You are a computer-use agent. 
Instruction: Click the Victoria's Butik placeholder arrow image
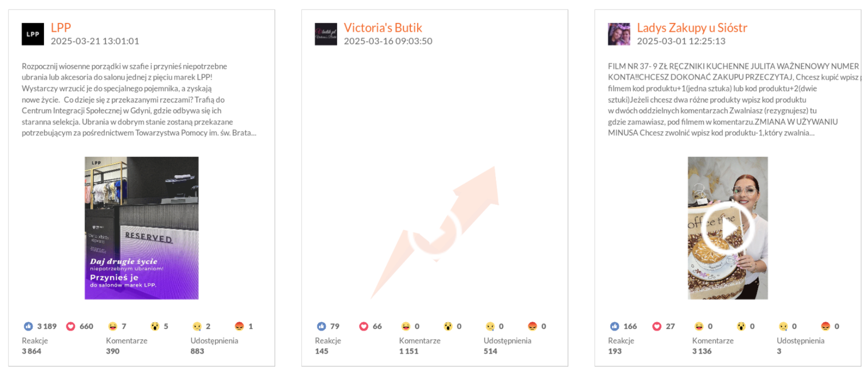coord(435,232)
